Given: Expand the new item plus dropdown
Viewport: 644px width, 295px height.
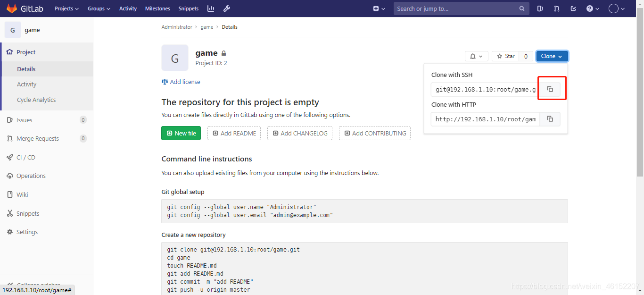Looking at the screenshot, I should [379, 8].
